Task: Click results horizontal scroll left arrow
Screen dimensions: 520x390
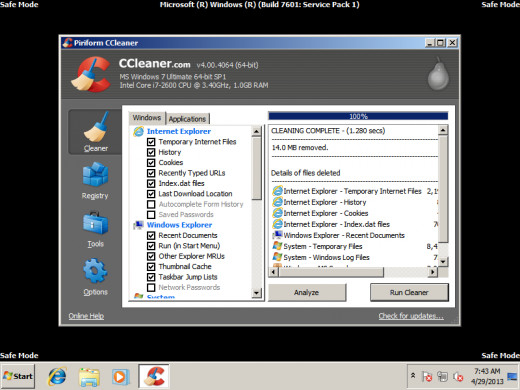Action: 274,272
